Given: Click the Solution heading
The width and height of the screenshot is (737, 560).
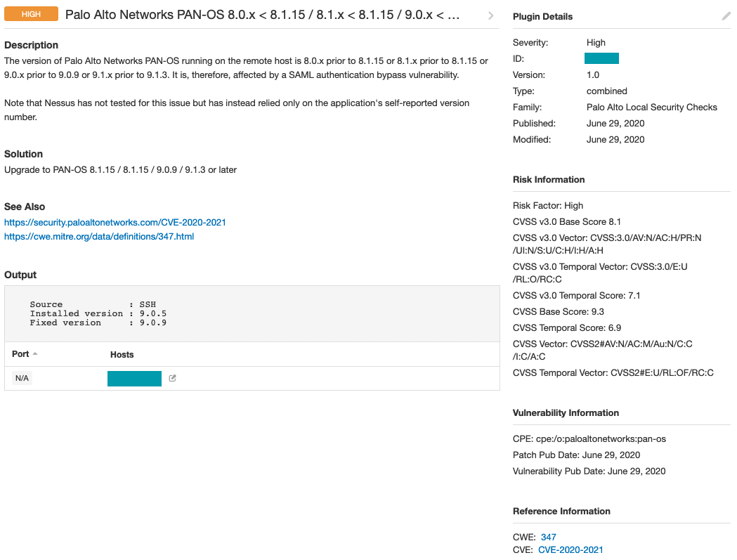Looking at the screenshot, I should [x=23, y=154].
